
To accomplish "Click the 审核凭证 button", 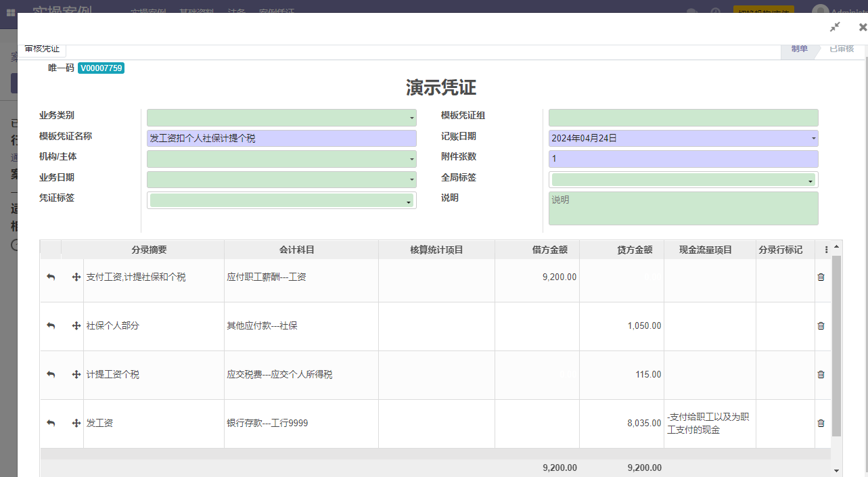I will pos(42,49).
